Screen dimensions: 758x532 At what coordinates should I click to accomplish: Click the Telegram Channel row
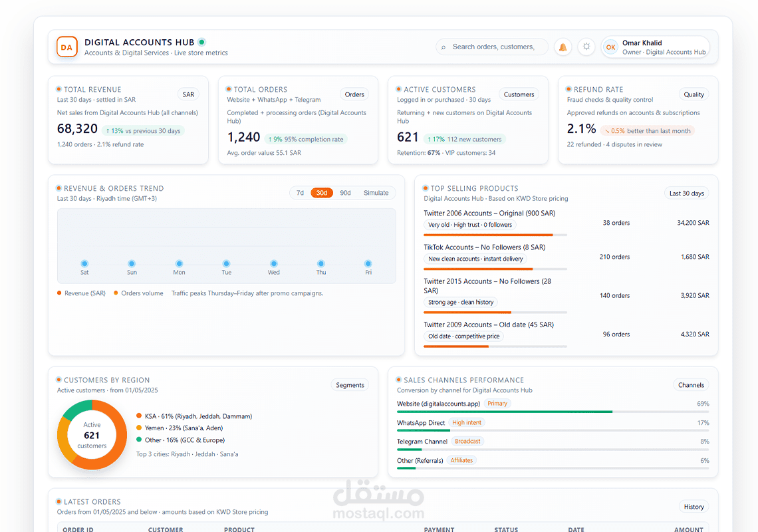pos(553,444)
